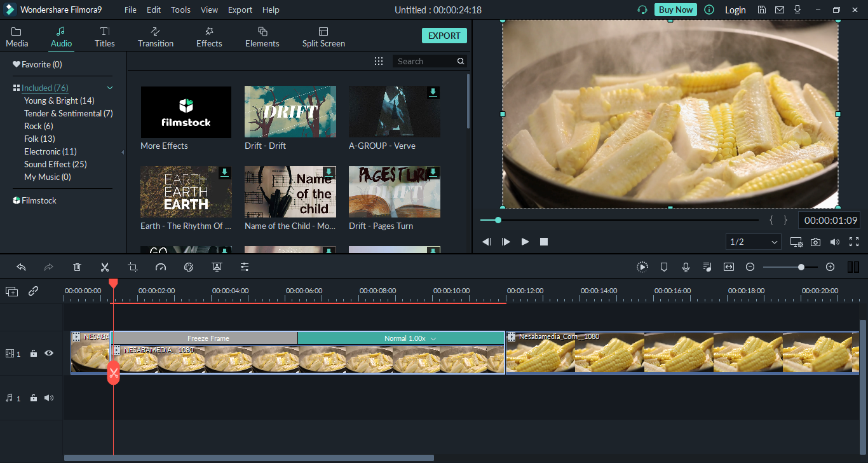Take a snapshot with camera icon
The width and height of the screenshot is (868, 463).
815,242
